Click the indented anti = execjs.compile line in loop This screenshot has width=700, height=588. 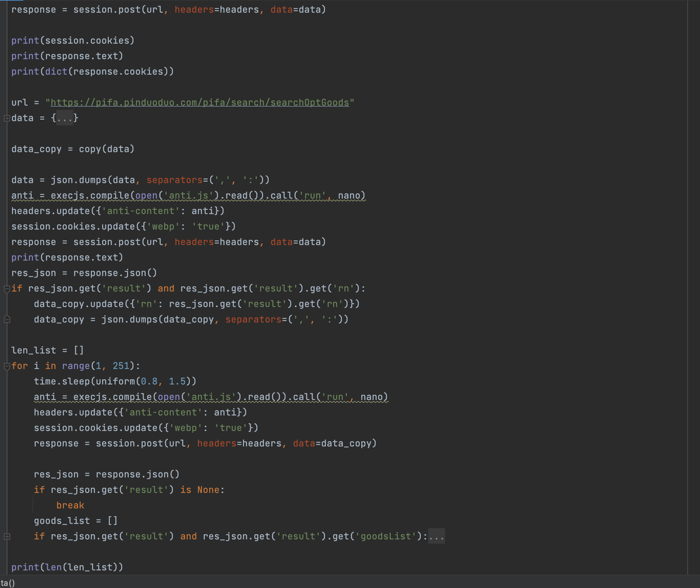click(x=211, y=397)
